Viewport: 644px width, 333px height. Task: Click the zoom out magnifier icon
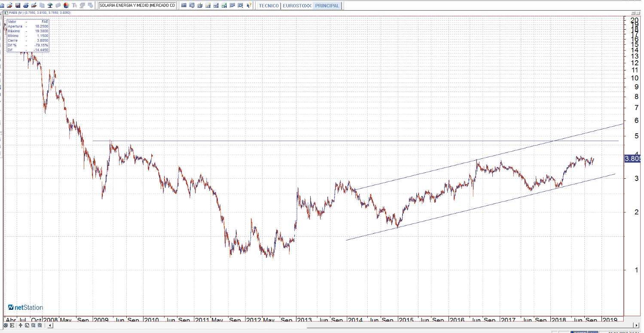33,326
